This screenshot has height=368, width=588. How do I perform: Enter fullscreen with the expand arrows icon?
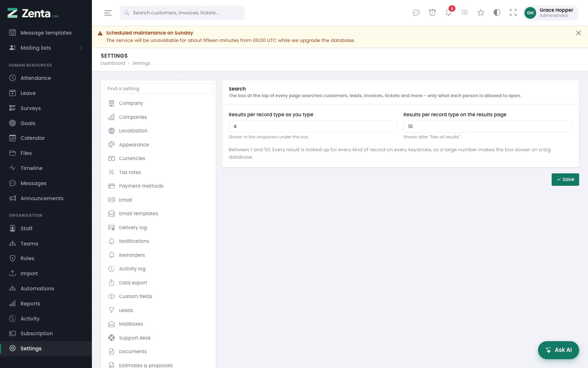coord(513,13)
